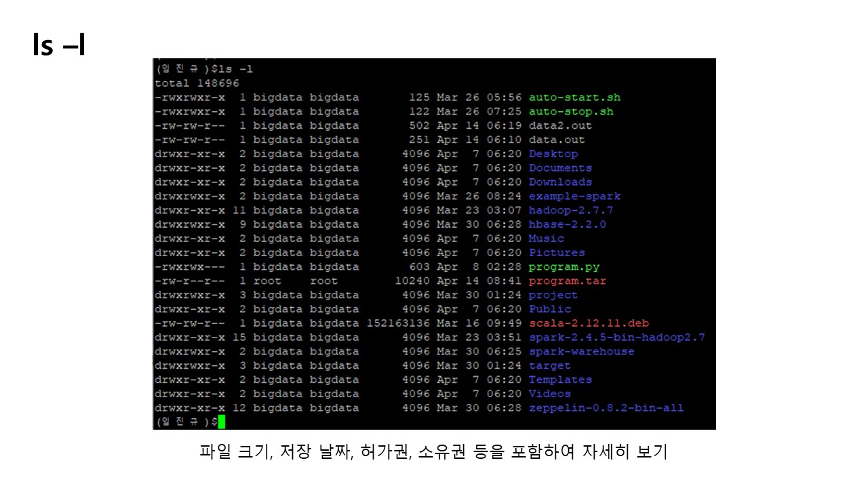
Task: Click the time 09:49 of scala deb
Action: click(x=505, y=323)
